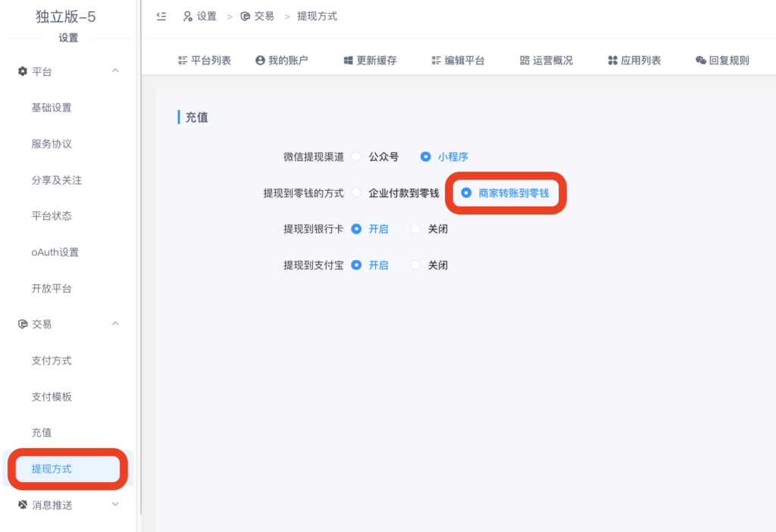Collapse the 平台 section chevron

click(115, 70)
